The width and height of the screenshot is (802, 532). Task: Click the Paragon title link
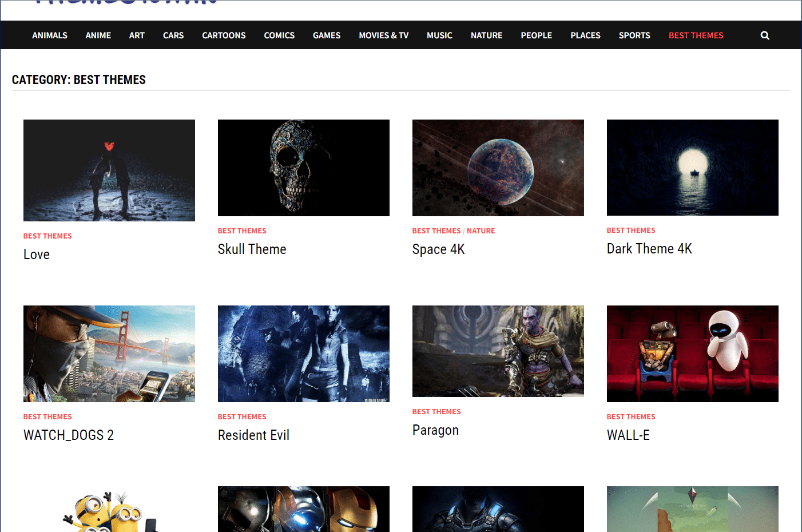(x=435, y=430)
